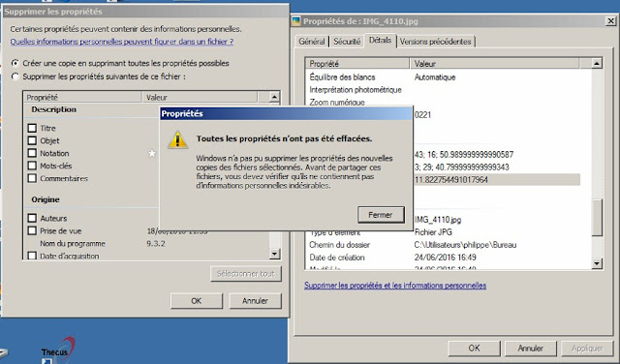Click the value 3; 29; 40.79999999999343

[x=461, y=167]
